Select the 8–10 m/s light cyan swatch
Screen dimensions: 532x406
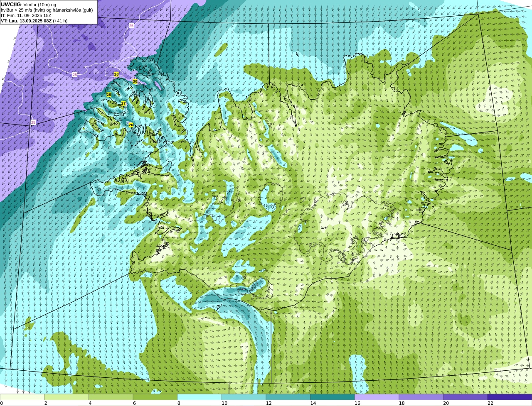(199, 397)
